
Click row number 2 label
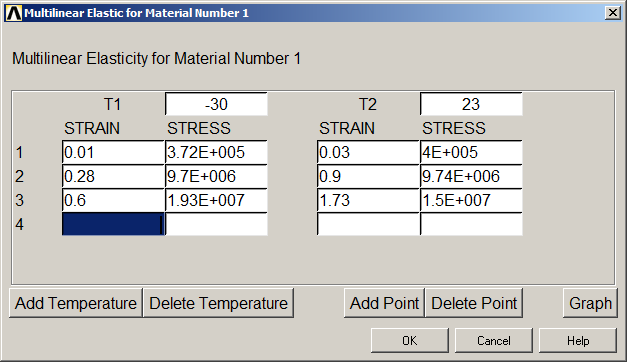click(20, 176)
